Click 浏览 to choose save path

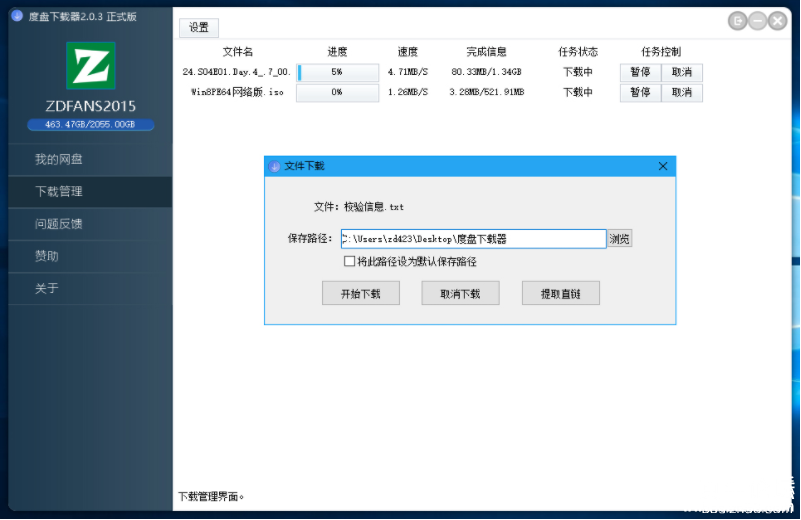pyautogui.click(x=620, y=239)
